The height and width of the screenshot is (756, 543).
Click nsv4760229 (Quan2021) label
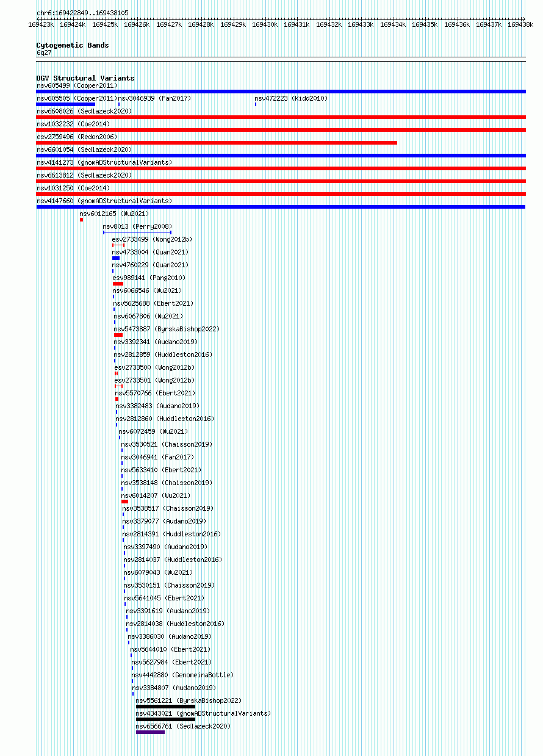(150, 265)
